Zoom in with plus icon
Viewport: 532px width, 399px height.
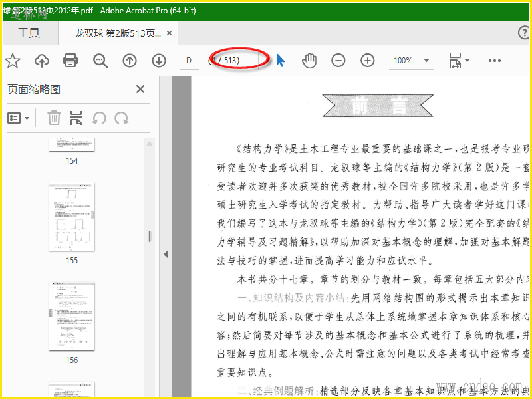[x=368, y=61]
